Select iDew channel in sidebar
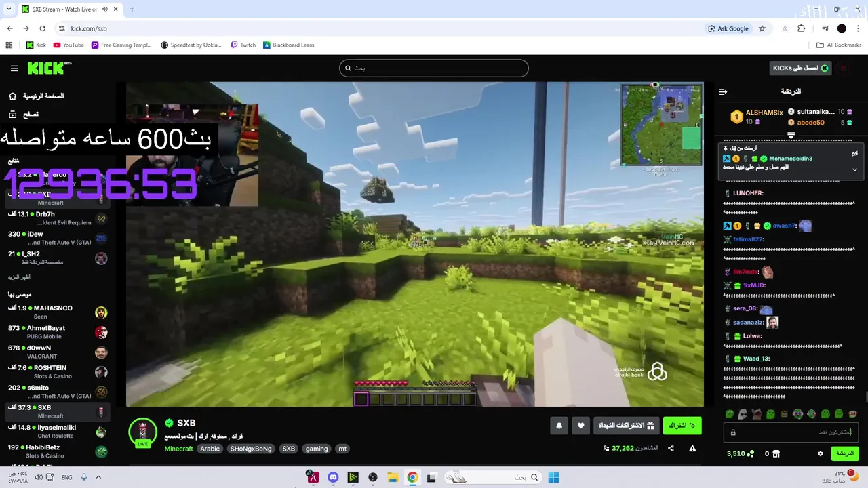The width and height of the screenshot is (868, 488). click(57, 238)
